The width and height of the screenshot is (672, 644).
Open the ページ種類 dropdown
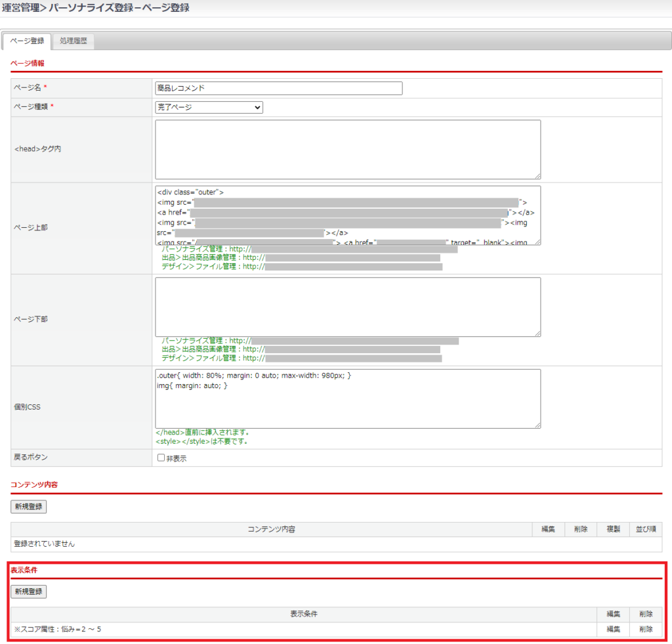coord(209,107)
